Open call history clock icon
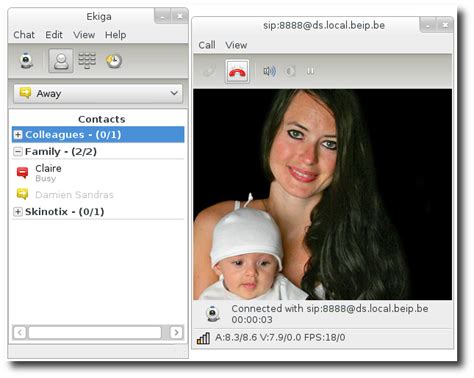This screenshot has height=378, width=474. (x=114, y=61)
